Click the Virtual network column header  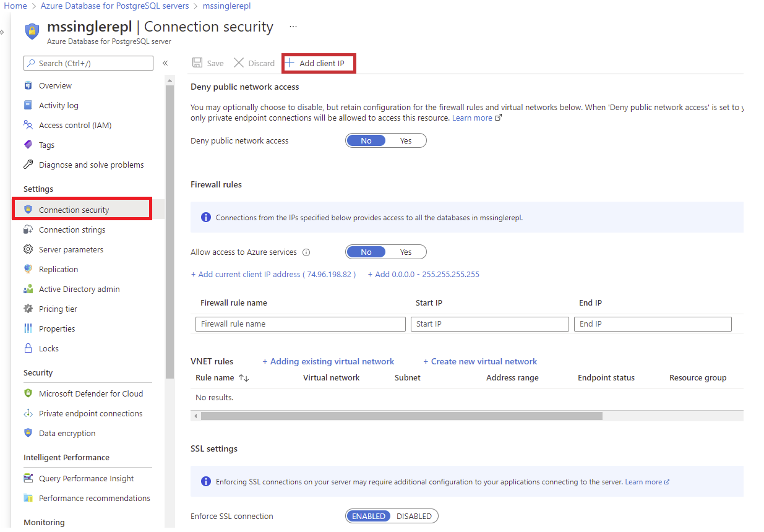(331, 378)
